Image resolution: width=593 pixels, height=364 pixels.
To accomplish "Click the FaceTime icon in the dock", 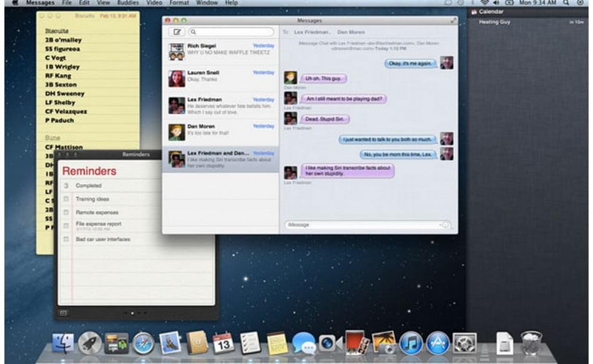I will (330, 342).
